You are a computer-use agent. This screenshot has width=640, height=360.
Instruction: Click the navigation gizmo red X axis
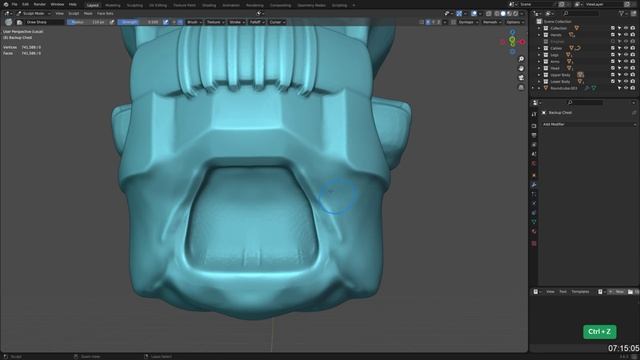coord(522,42)
